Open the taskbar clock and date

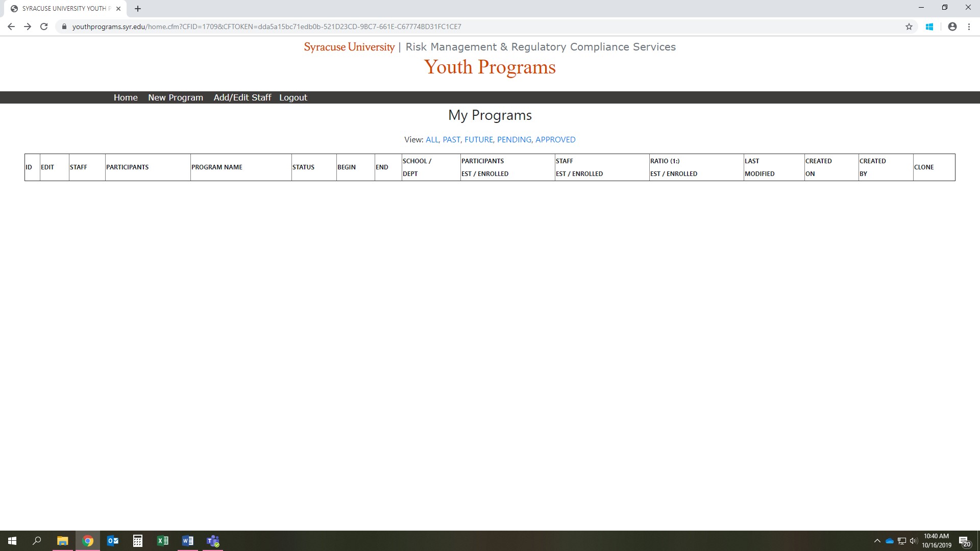coord(936,541)
